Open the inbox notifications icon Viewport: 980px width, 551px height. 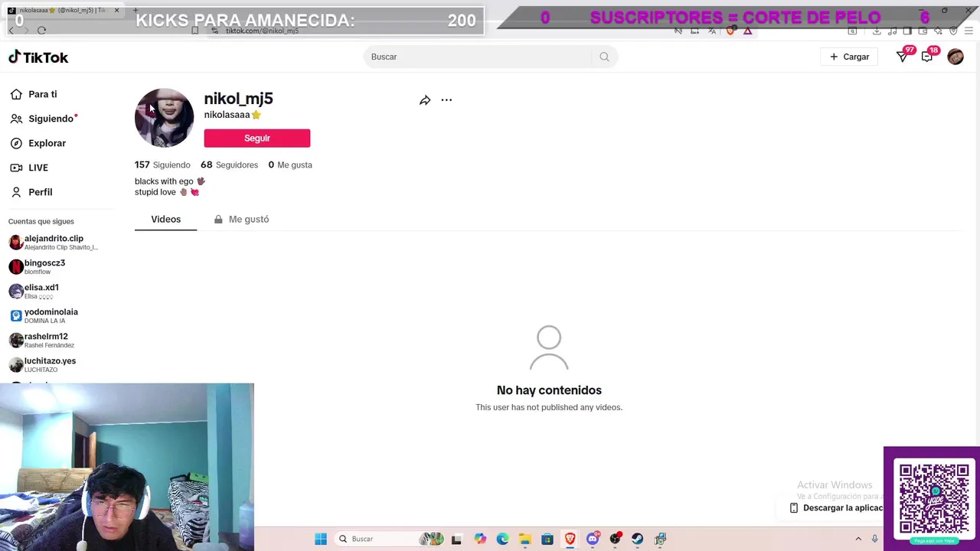click(x=927, y=57)
